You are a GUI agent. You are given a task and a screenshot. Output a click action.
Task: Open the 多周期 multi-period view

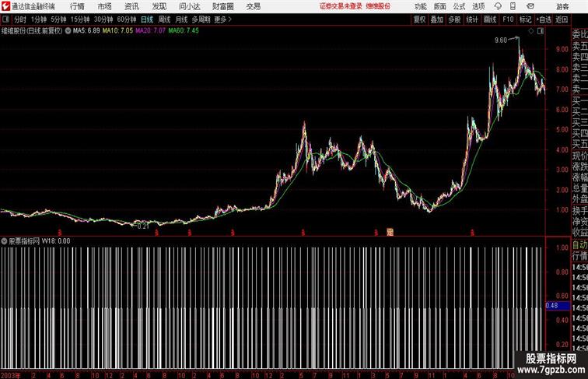[201, 19]
